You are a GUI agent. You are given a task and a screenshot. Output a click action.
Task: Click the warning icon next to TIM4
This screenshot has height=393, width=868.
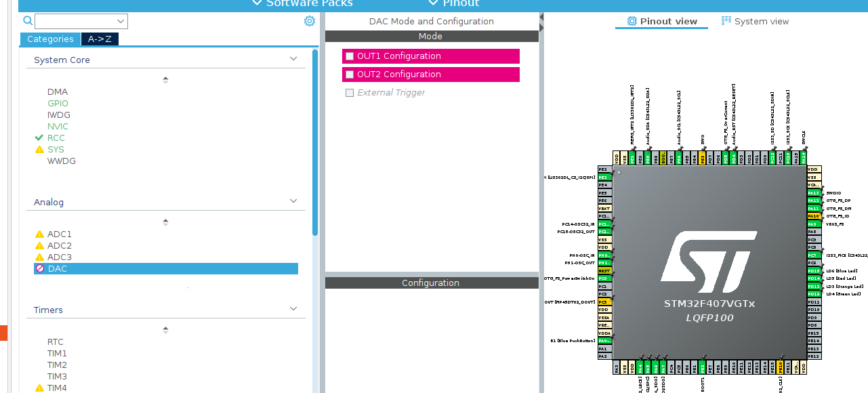40,388
